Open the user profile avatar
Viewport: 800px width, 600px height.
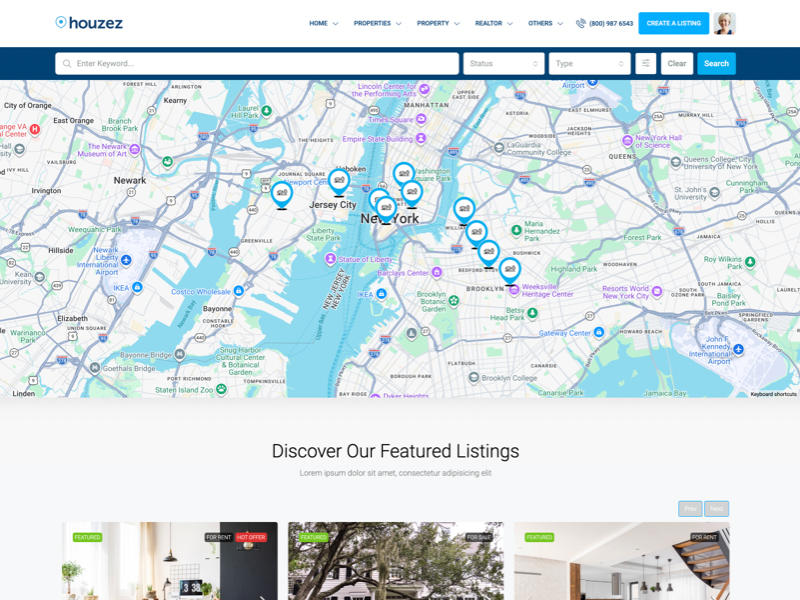click(x=724, y=23)
